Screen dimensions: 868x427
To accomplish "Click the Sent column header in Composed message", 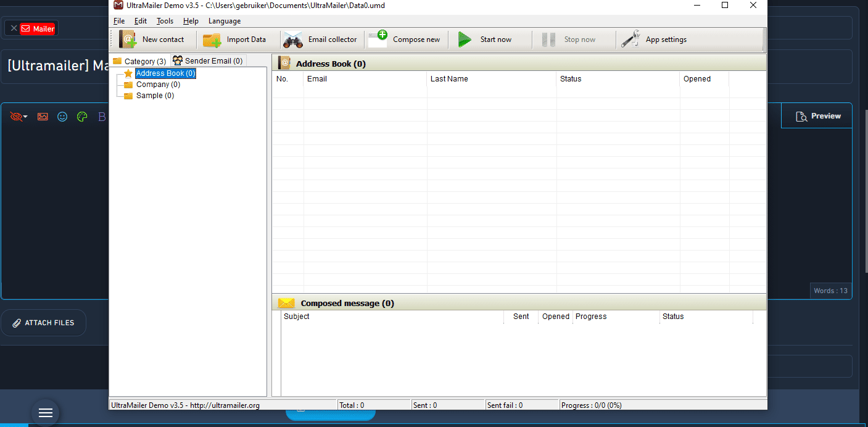I will click(521, 317).
